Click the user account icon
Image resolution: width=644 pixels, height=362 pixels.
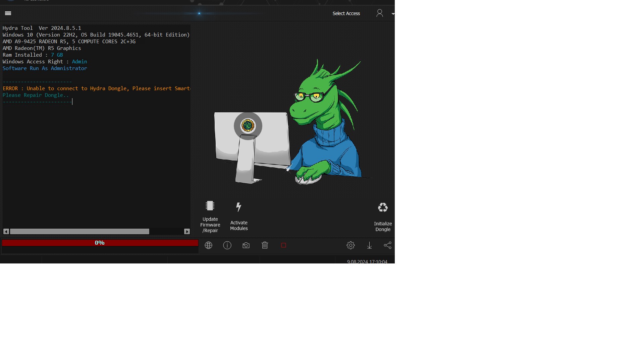click(x=379, y=13)
